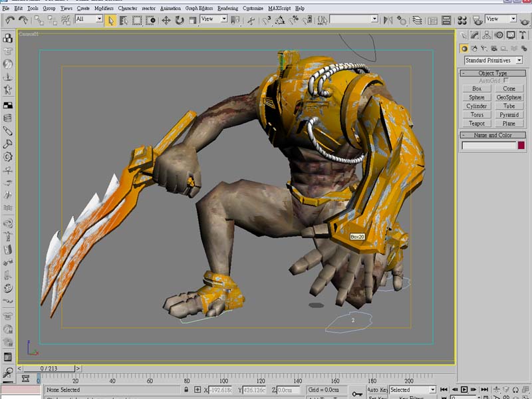The width and height of the screenshot is (532, 399).
Task: Go to Start of animation button
Action: pos(444,390)
